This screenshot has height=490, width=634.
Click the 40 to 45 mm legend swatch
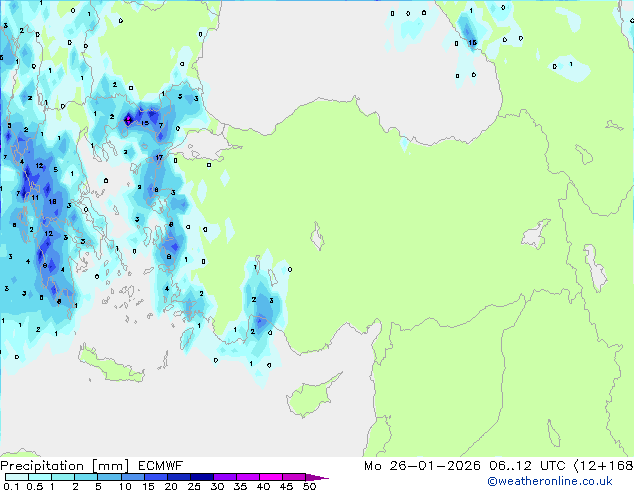(x=271, y=477)
